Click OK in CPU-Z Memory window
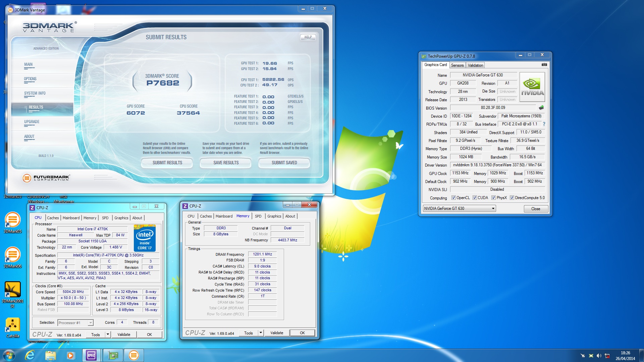This screenshot has width=644, height=362. coord(302,333)
